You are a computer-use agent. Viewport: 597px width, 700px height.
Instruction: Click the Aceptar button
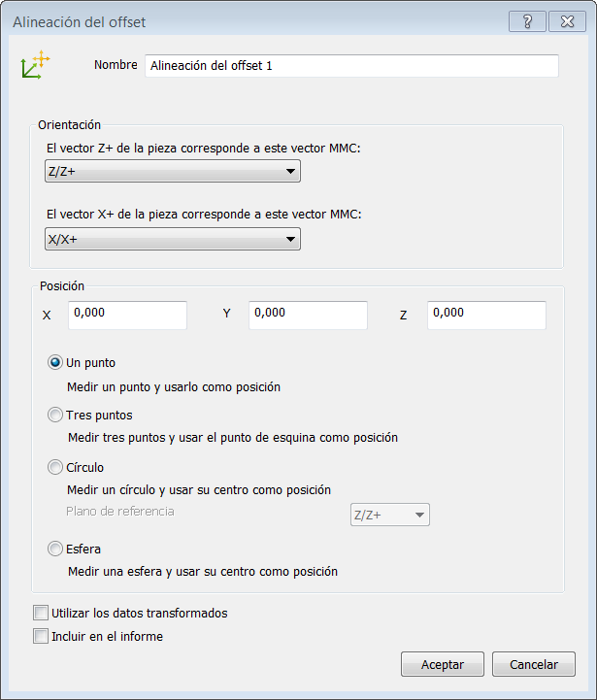[442, 665]
